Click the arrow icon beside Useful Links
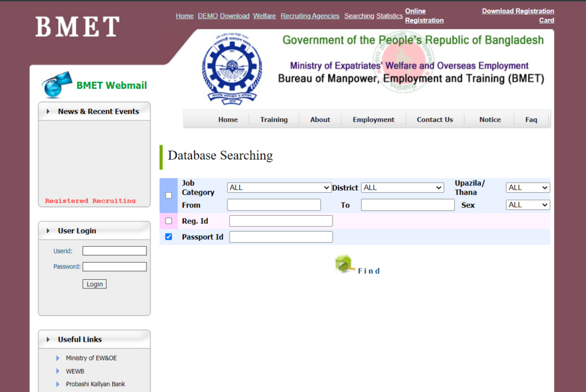This screenshot has width=586, height=392. click(48, 339)
